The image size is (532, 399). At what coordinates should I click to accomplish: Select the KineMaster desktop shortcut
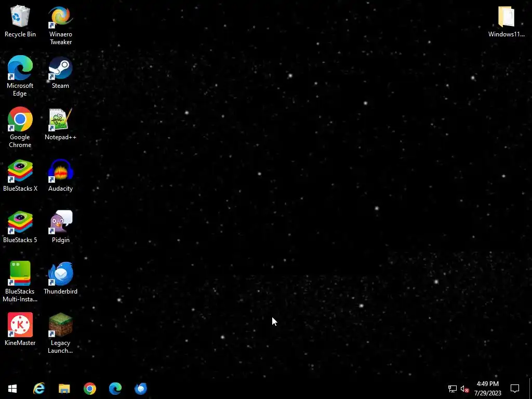[x=20, y=329]
